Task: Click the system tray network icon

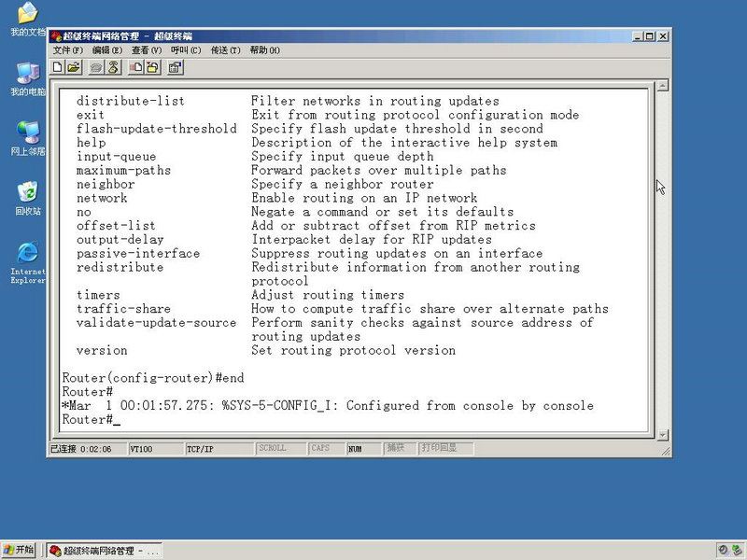Action: point(736,551)
